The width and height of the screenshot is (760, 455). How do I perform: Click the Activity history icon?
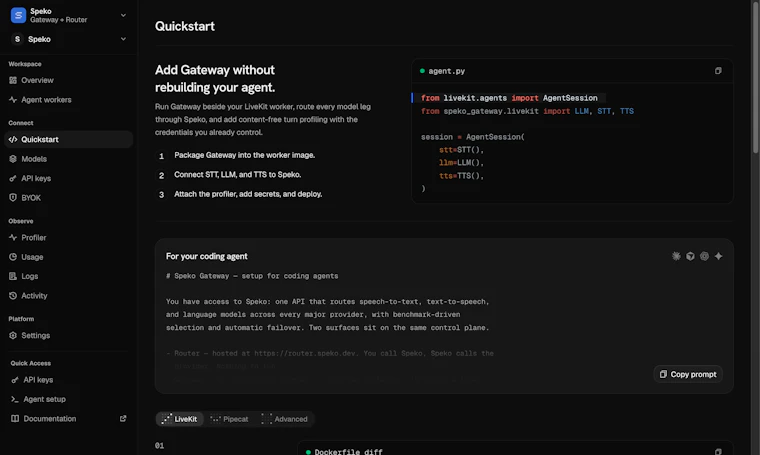[x=13, y=296]
